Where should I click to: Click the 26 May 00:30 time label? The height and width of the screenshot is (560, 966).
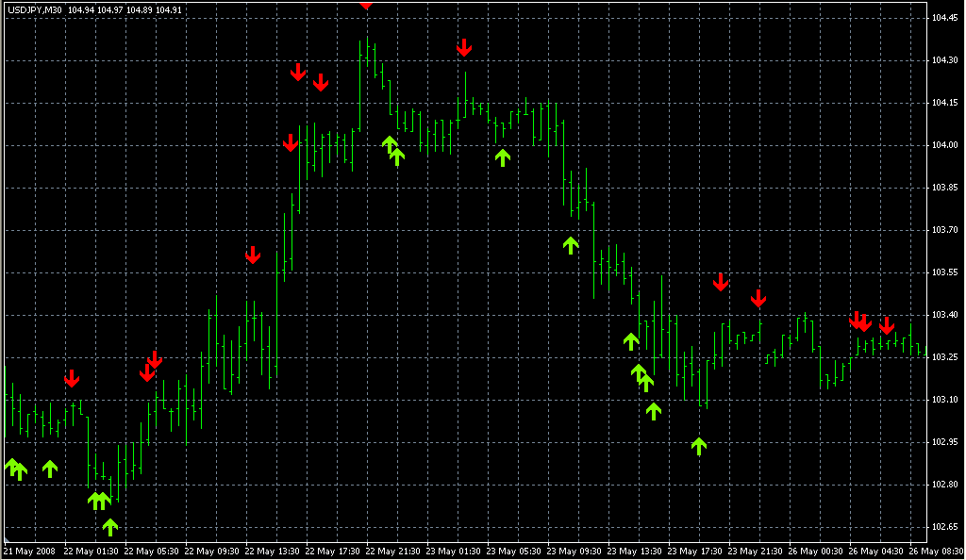tap(815, 552)
